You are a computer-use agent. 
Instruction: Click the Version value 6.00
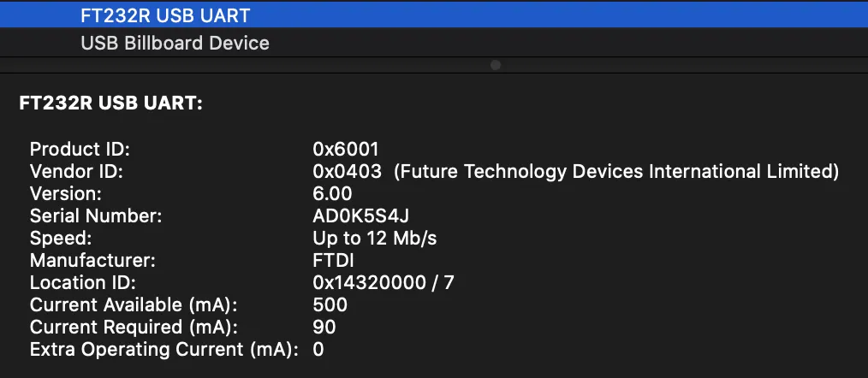coord(332,194)
